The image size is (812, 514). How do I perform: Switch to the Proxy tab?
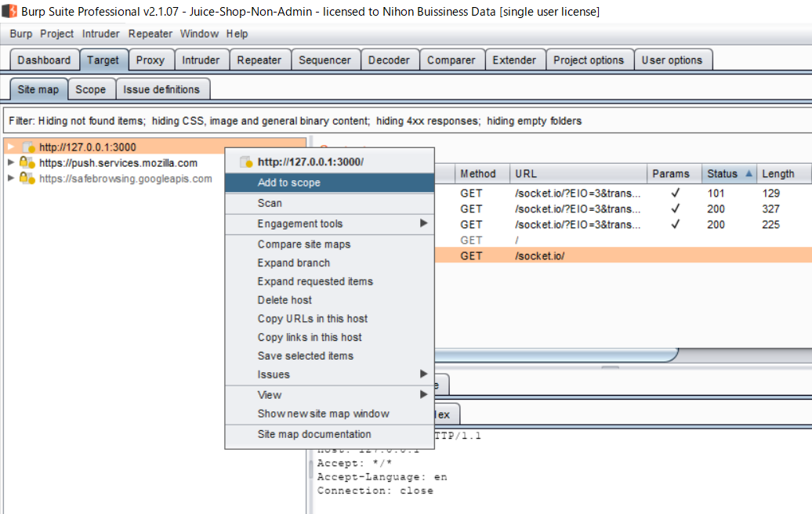point(150,60)
